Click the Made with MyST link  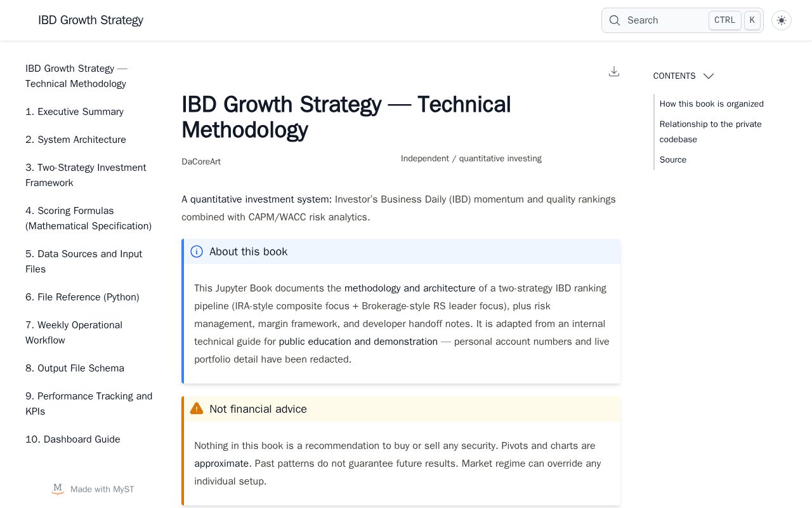[x=93, y=489]
